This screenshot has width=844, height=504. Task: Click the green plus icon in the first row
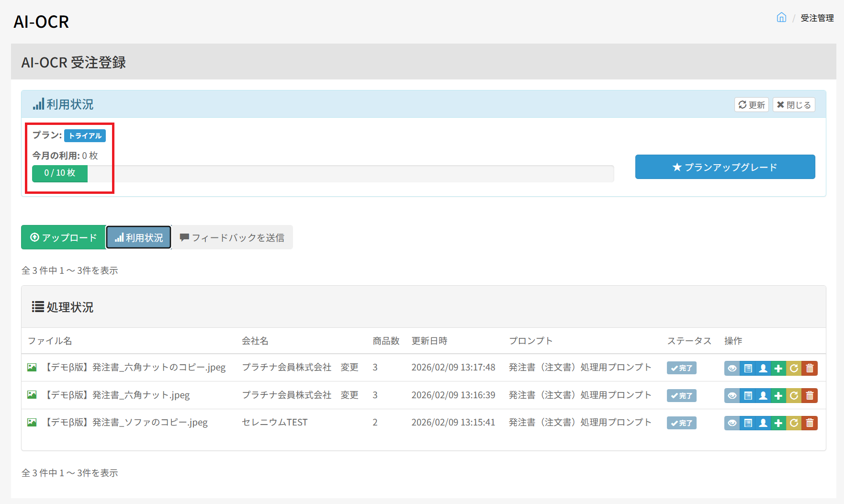(x=778, y=368)
